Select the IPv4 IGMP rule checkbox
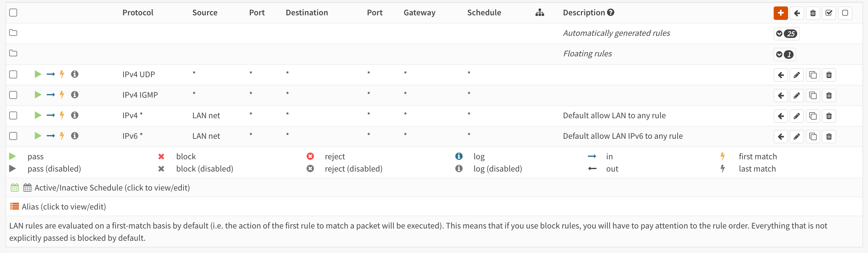The height and width of the screenshot is (253, 868). coord(13,95)
